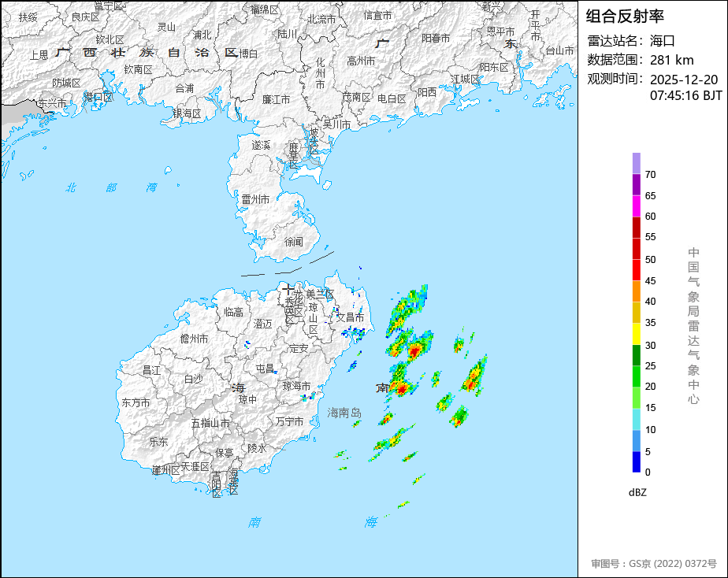Click the 澄迈 map label
The width and height of the screenshot is (728, 578).
tap(263, 324)
